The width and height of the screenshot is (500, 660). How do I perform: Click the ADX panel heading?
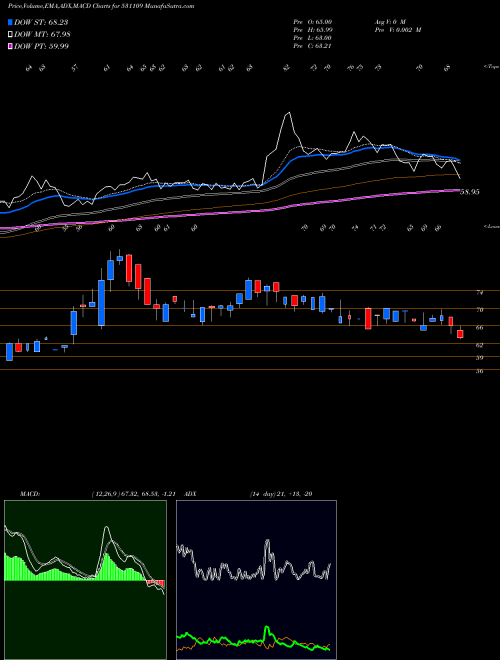click(190, 494)
